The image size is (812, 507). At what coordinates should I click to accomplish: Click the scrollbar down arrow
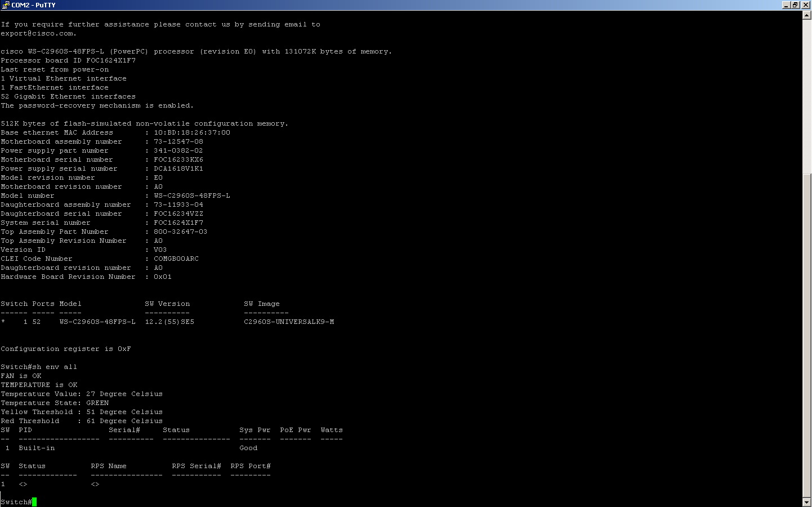click(x=807, y=501)
